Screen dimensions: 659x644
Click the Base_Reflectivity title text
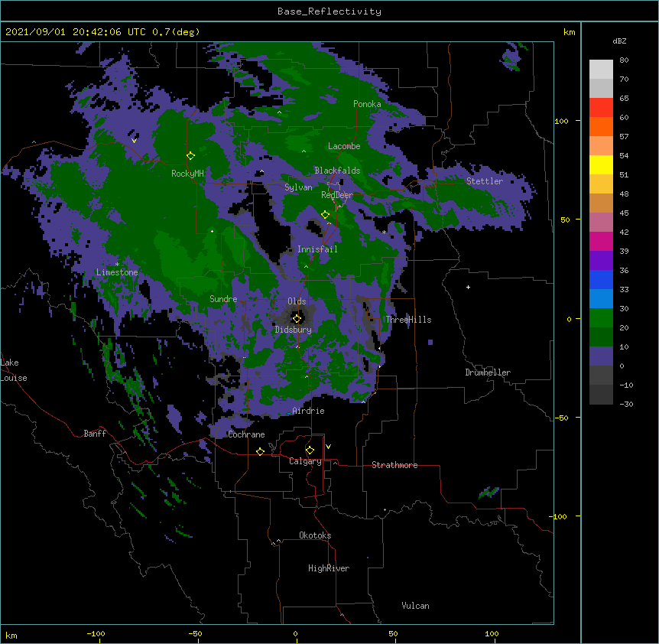329,11
